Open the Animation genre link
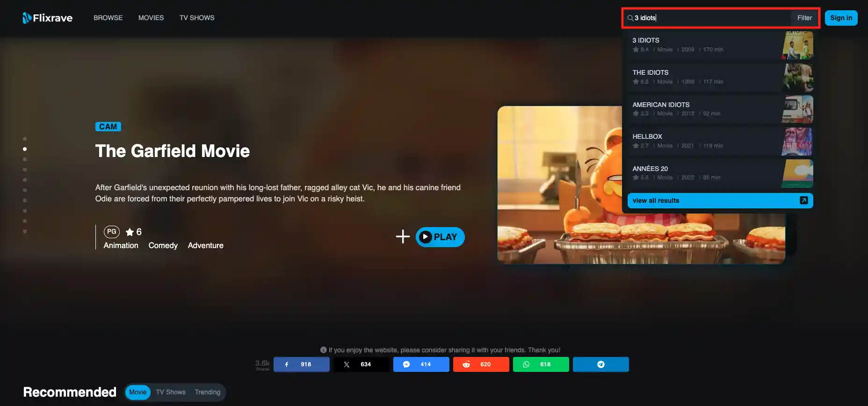 [x=121, y=245]
